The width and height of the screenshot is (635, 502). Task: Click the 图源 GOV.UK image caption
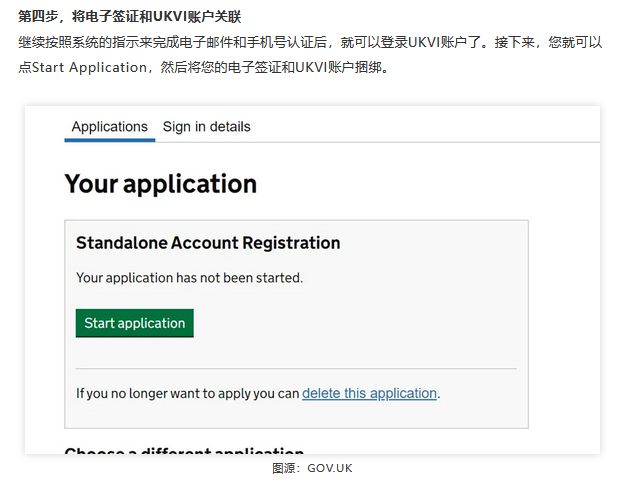point(312,468)
